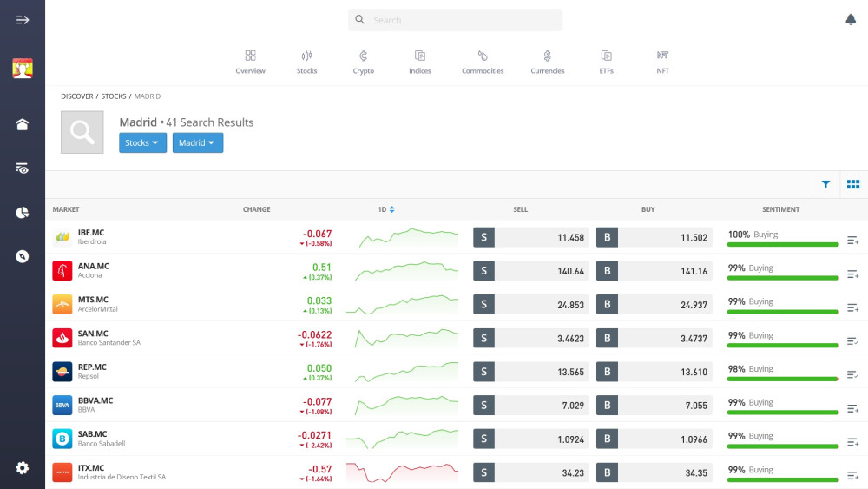Viewport: 868px width, 489px height.
Task: Click the large search magnifier thumbnail
Action: (x=82, y=132)
